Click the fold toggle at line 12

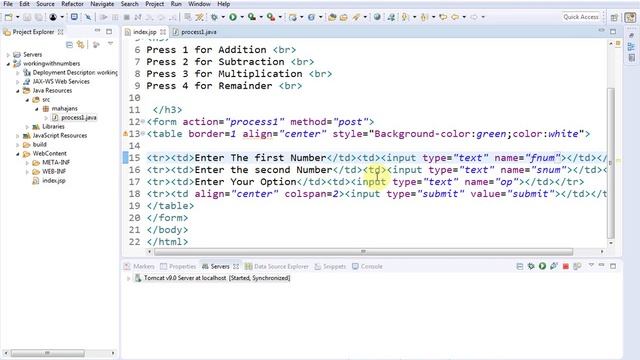(x=143, y=122)
